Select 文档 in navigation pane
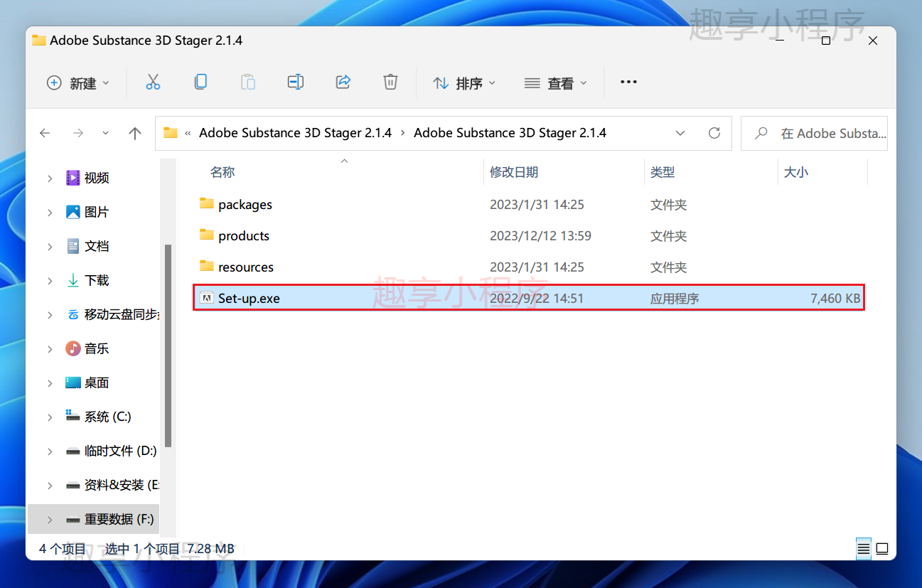Viewport: 922px width, 588px height. click(x=97, y=246)
